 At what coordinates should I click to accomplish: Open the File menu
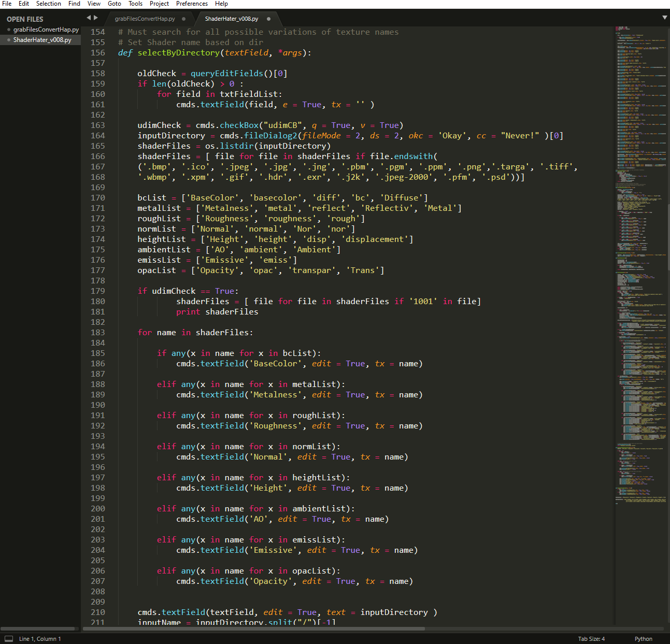coord(7,4)
